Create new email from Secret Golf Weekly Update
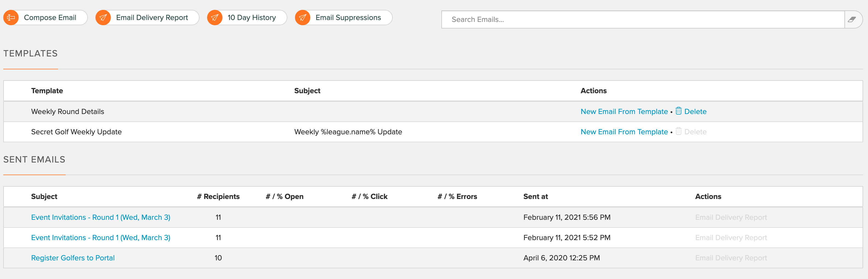This screenshot has width=868, height=279. [x=624, y=132]
